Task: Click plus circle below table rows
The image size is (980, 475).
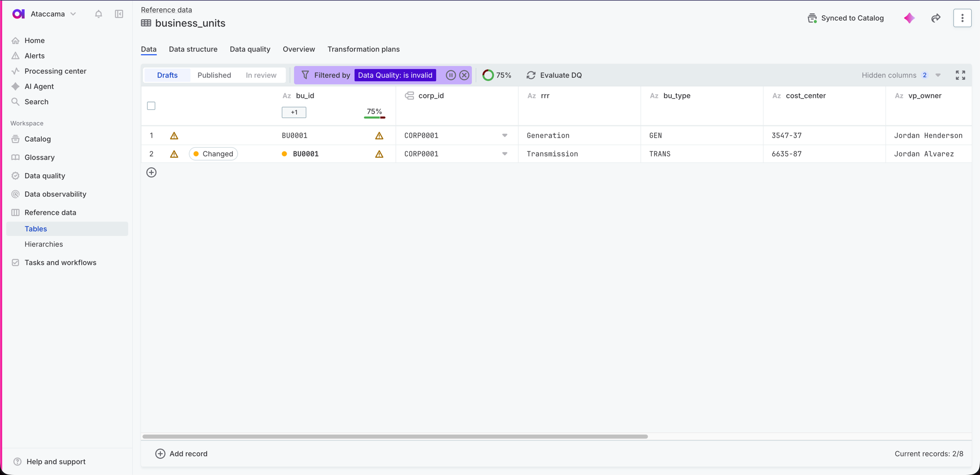Action: point(151,173)
